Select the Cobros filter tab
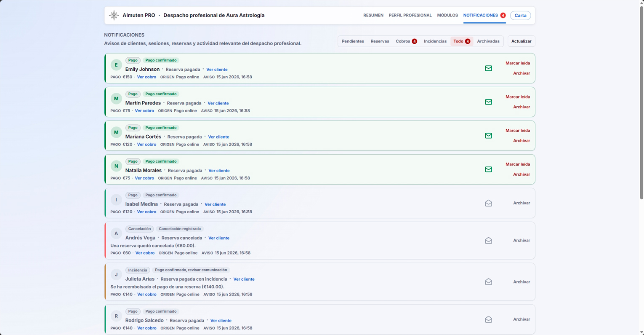Image resolution: width=644 pixels, height=335 pixels. [x=406, y=41]
